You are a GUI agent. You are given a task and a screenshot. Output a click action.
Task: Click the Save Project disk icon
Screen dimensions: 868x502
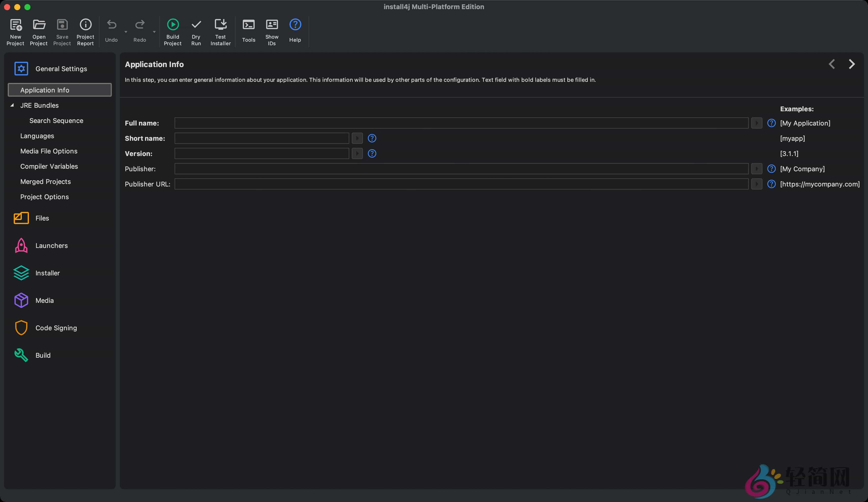click(x=62, y=32)
